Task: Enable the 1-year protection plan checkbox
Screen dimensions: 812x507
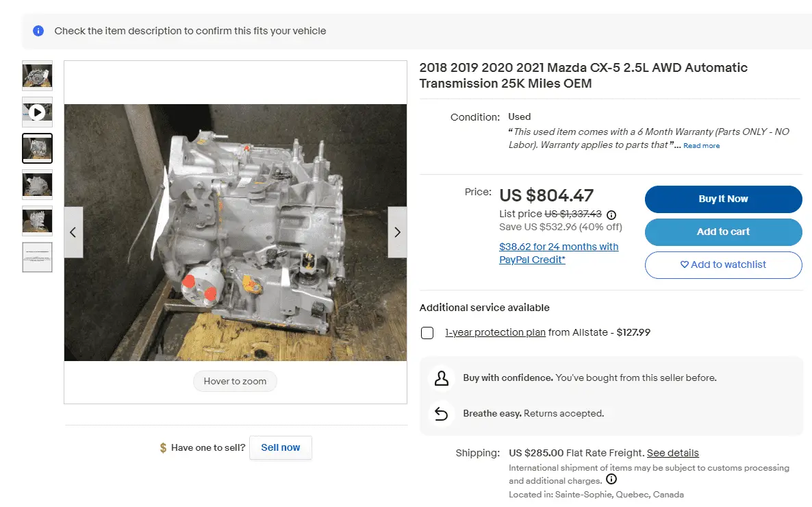Action: (x=427, y=333)
